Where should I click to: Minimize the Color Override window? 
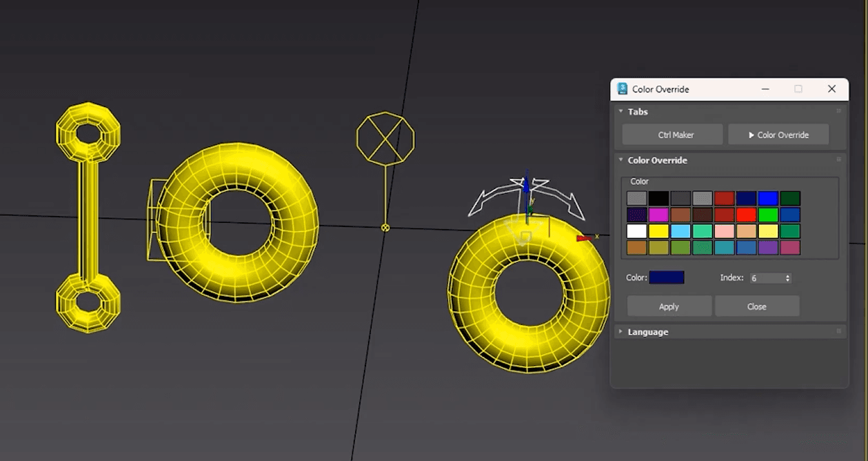(766, 89)
